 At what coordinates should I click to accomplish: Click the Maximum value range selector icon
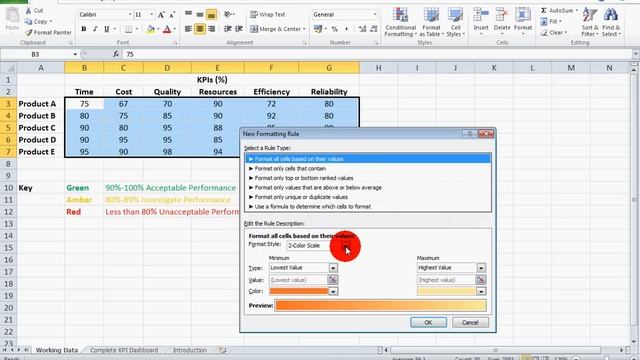pos(480,280)
